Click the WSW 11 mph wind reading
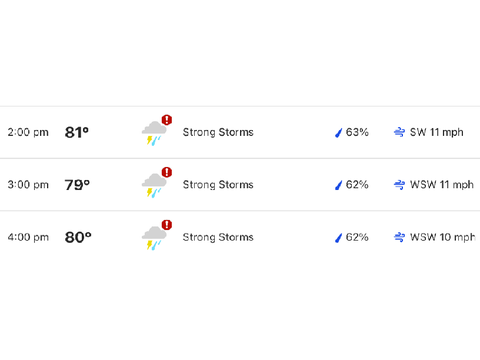 pyautogui.click(x=442, y=185)
